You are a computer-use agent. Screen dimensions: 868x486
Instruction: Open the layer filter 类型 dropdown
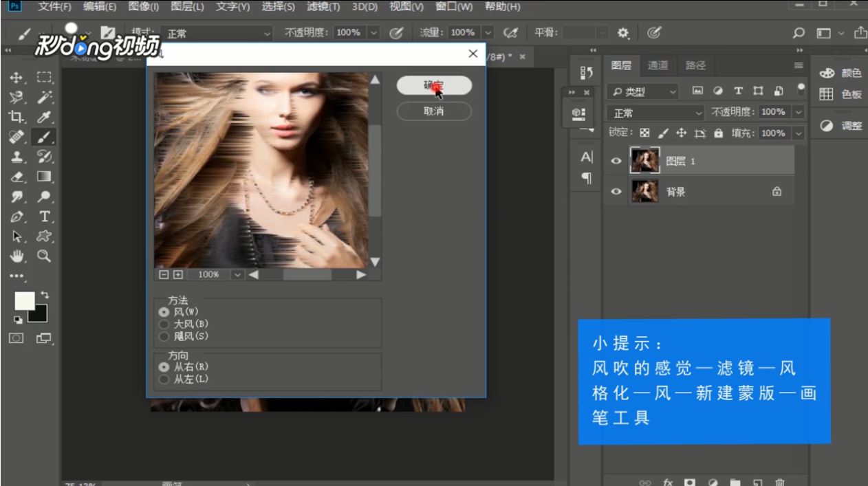[643, 91]
